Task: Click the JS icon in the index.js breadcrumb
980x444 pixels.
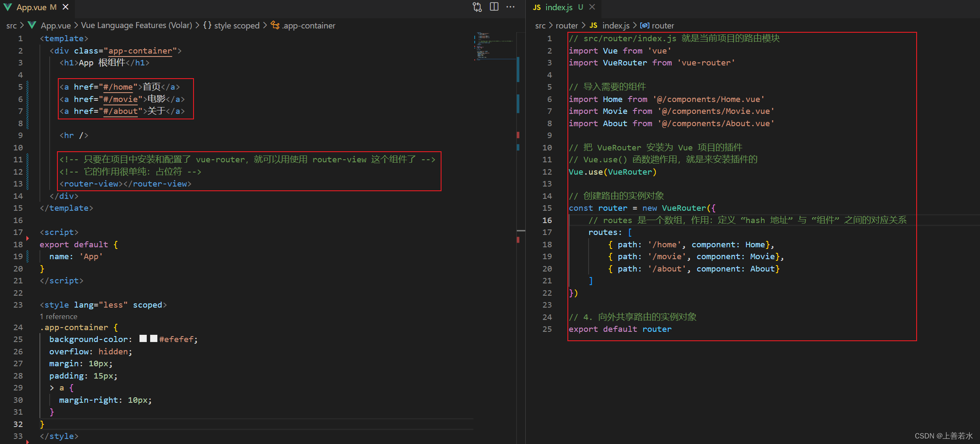Action: (x=593, y=25)
